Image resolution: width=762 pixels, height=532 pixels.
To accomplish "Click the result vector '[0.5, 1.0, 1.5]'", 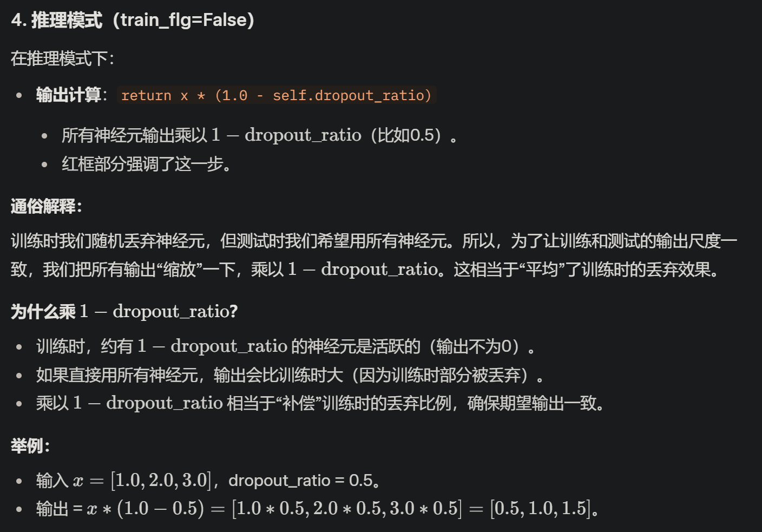I will (541, 509).
